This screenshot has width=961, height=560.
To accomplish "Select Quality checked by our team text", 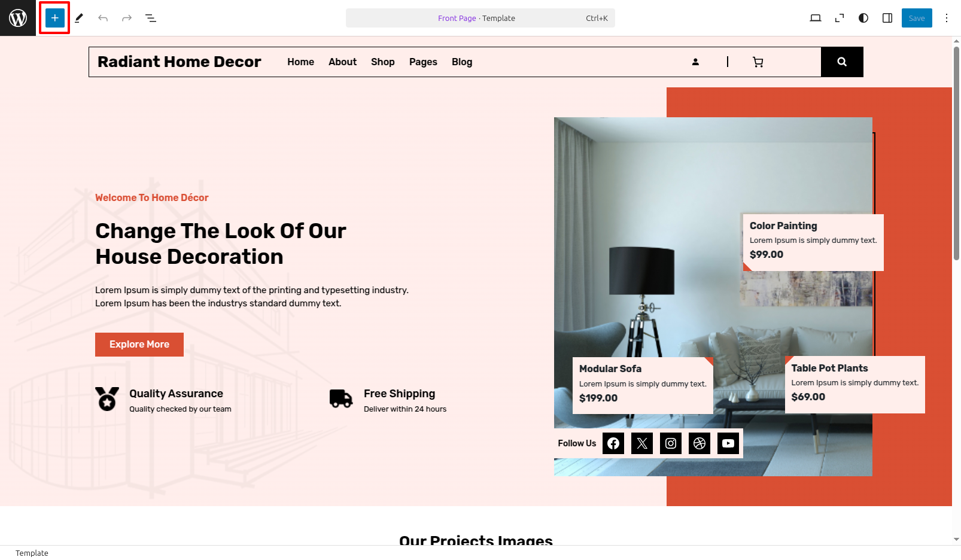I will [180, 409].
